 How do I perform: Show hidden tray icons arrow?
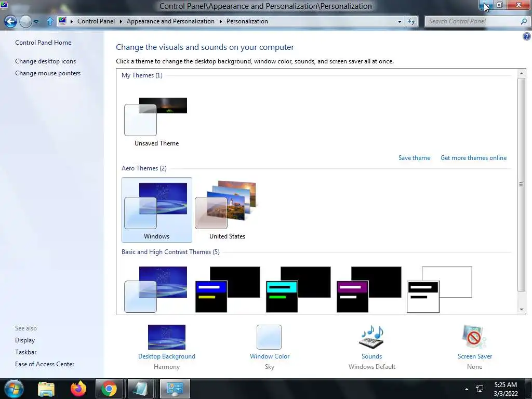point(467,389)
